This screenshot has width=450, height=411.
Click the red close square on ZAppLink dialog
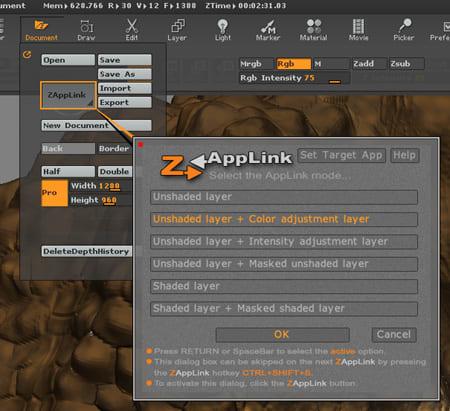(141, 144)
